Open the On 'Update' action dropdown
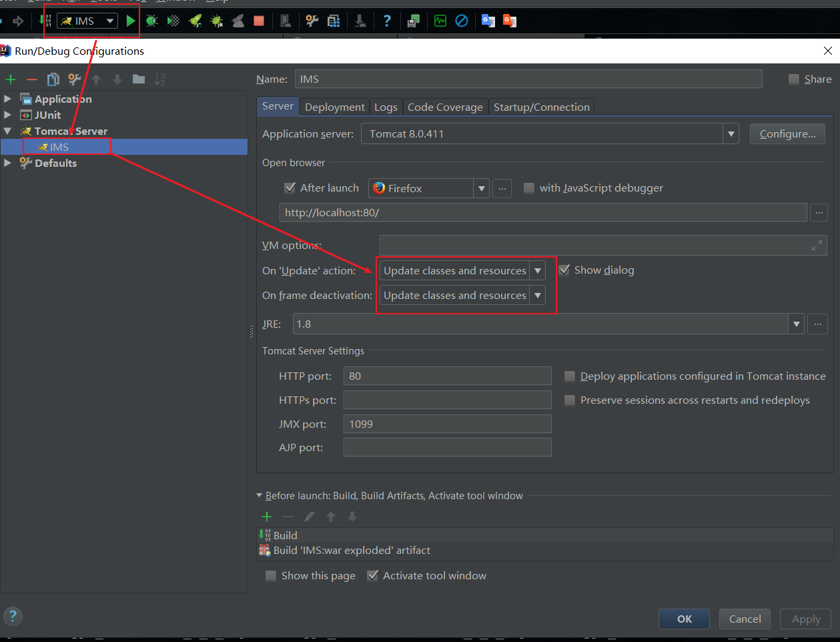The height and width of the screenshot is (642, 840). tap(537, 271)
